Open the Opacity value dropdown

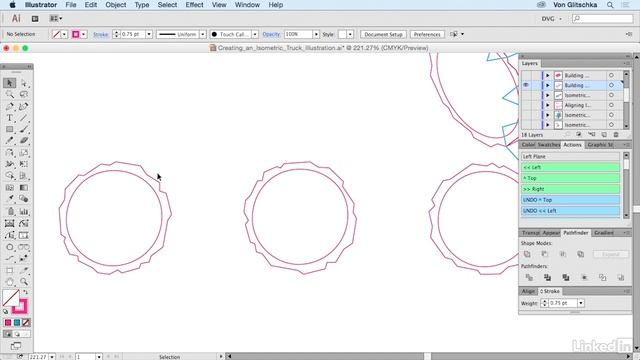click(x=316, y=34)
